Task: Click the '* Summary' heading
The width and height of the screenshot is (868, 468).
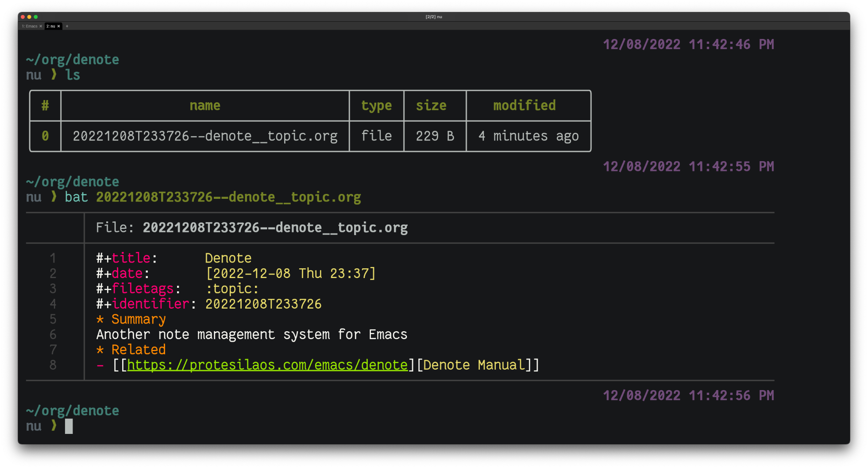Action: [131, 319]
